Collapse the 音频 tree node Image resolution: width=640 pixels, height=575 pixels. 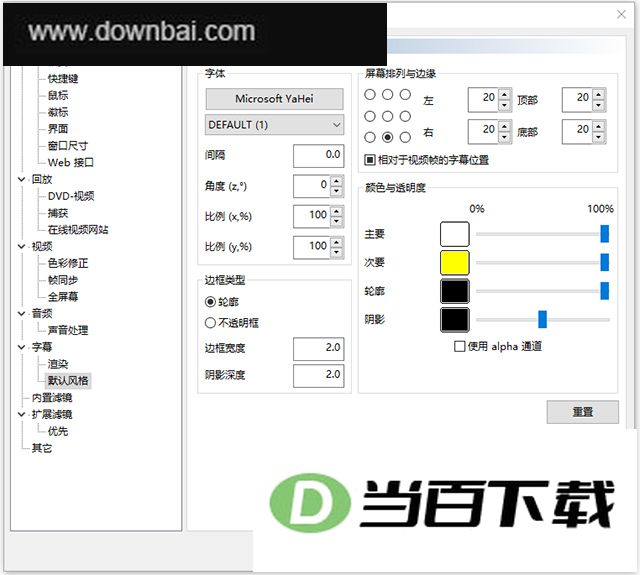(x=22, y=313)
